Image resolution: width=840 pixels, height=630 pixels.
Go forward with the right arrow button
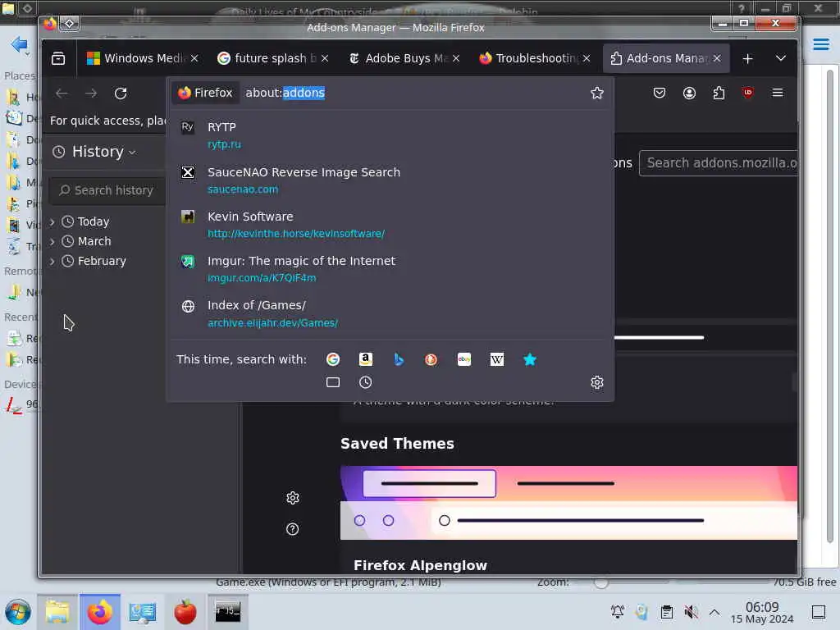click(91, 94)
